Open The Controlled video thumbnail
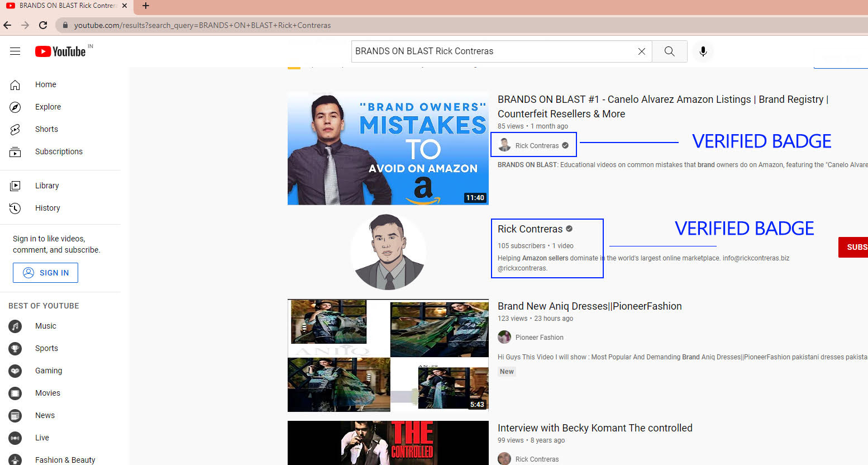 tap(388, 443)
